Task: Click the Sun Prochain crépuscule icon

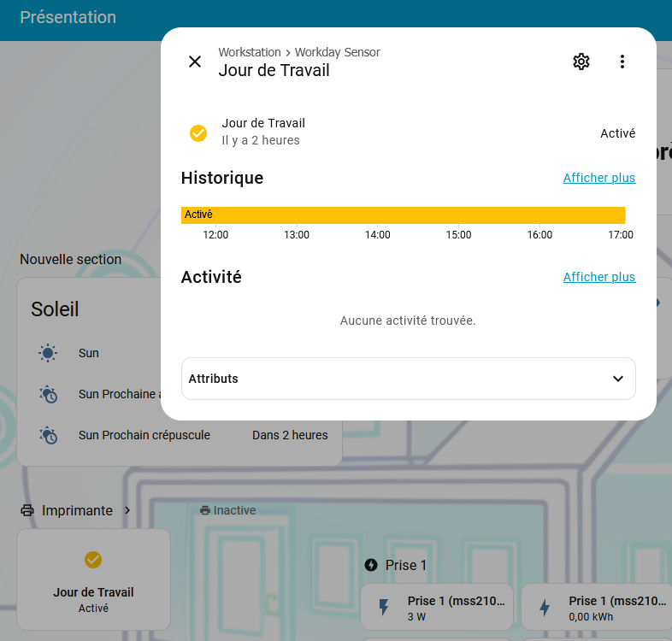Action: [48, 435]
